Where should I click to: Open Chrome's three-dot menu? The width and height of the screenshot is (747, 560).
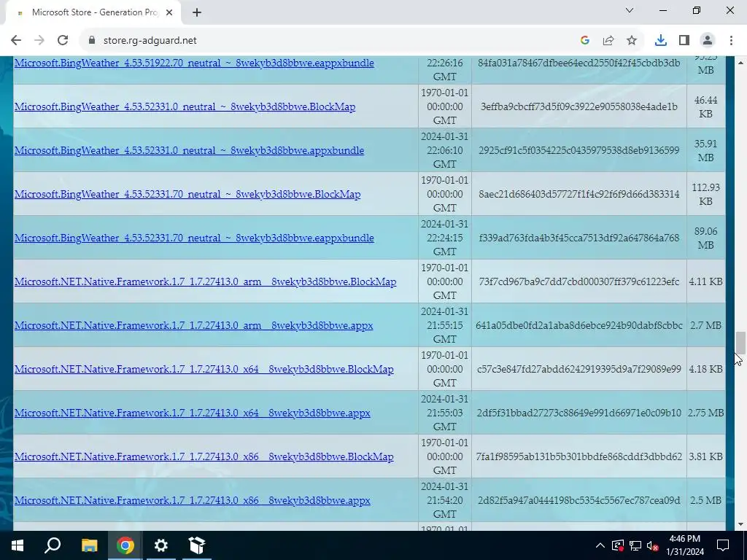[x=731, y=41]
